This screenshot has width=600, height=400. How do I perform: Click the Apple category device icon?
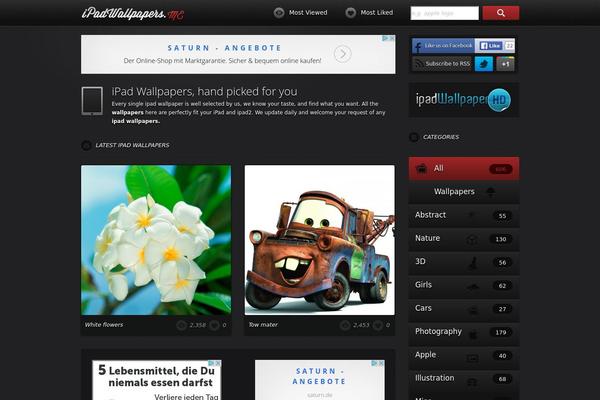473,358
